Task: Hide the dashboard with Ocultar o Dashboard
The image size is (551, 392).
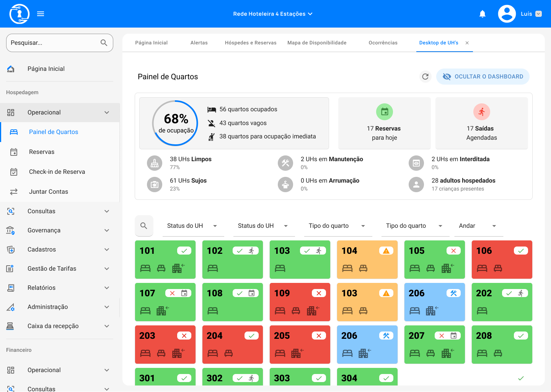Action: tap(483, 77)
